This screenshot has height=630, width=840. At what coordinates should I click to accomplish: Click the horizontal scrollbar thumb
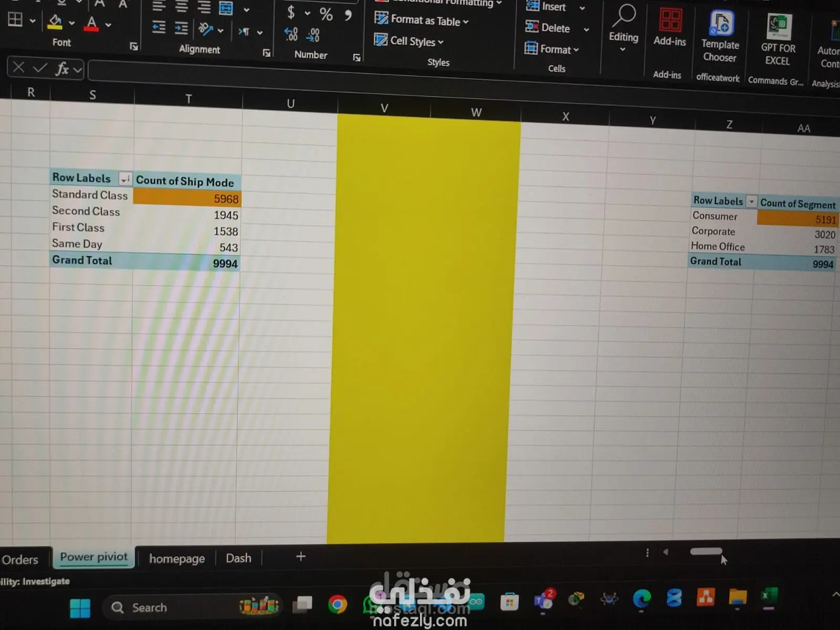[x=706, y=551]
